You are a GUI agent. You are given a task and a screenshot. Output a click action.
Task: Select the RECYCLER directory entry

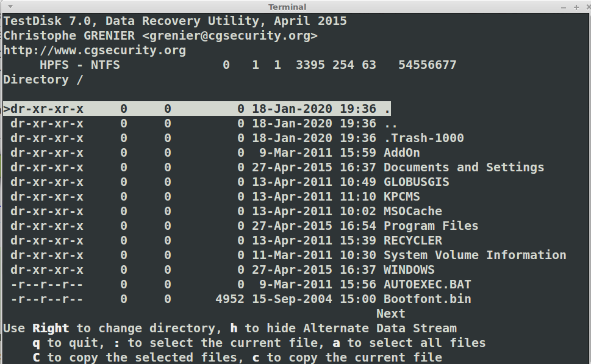click(226, 240)
